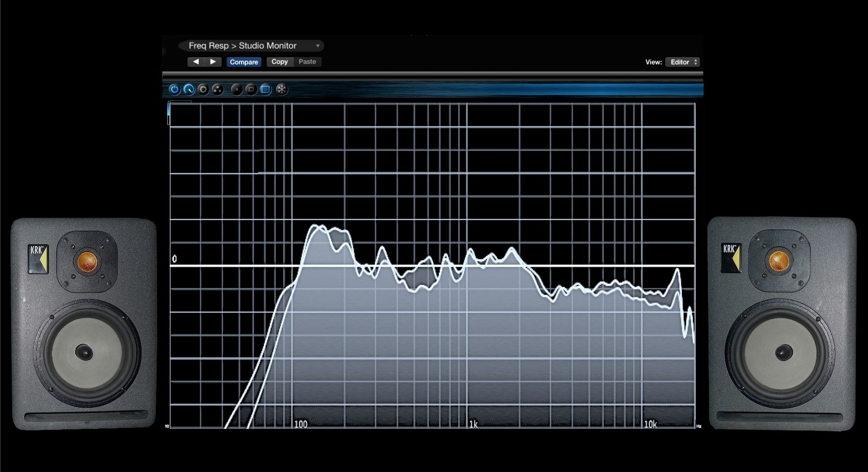Click the 0 dB axis label
This screenshot has width=868, height=472.
(175, 259)
